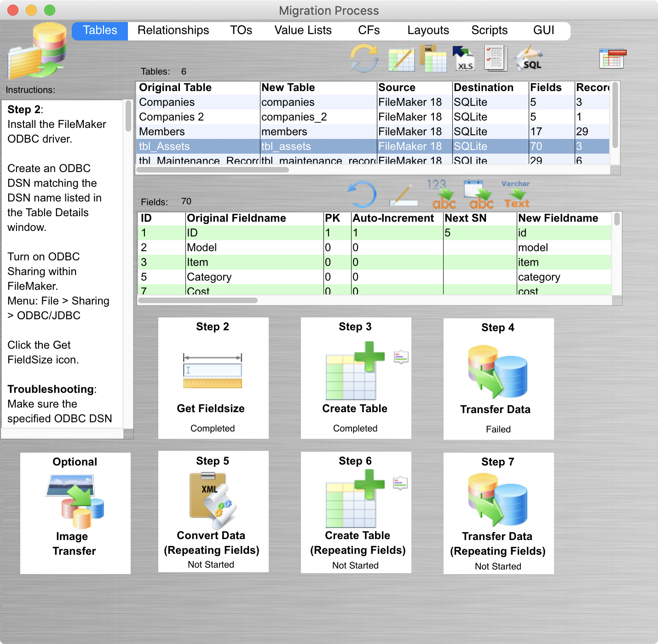The image size is (658, 644).
Task: Click the XML table export icon
Action: click(433, 58)
